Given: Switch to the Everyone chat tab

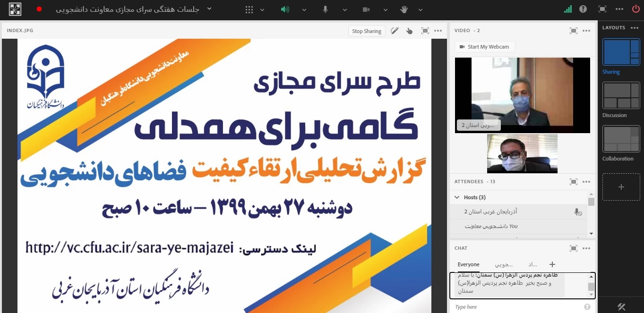Looking at the screenshot, I should [468, 264].
